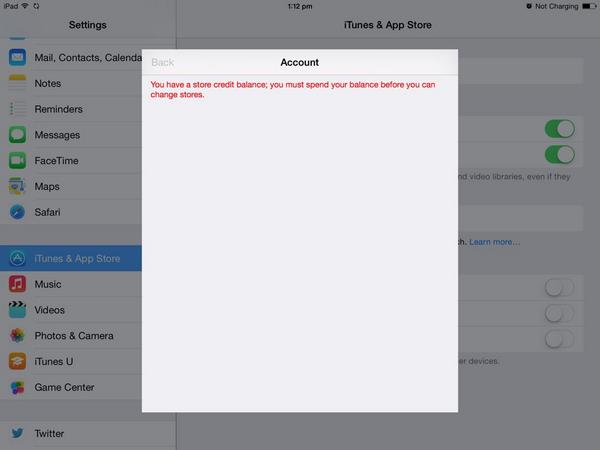
Task: Tap the 1:12 pm clock
Action: (x=300, y=6)
